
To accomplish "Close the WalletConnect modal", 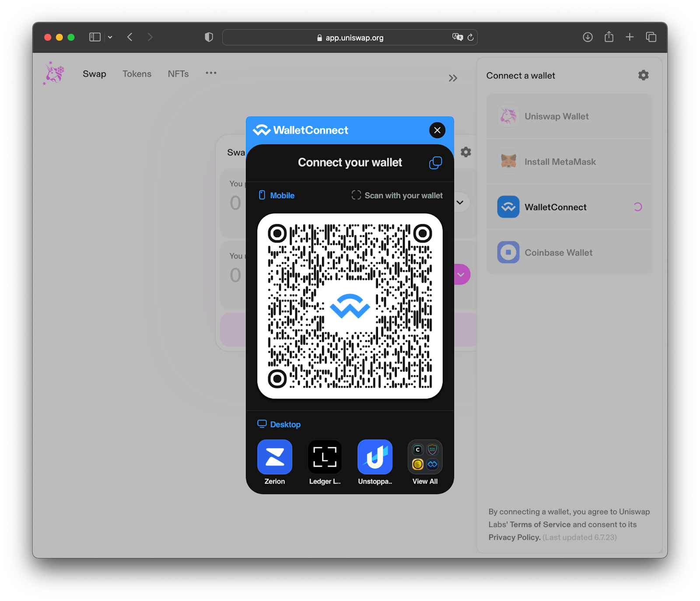I will coord(437,130).
